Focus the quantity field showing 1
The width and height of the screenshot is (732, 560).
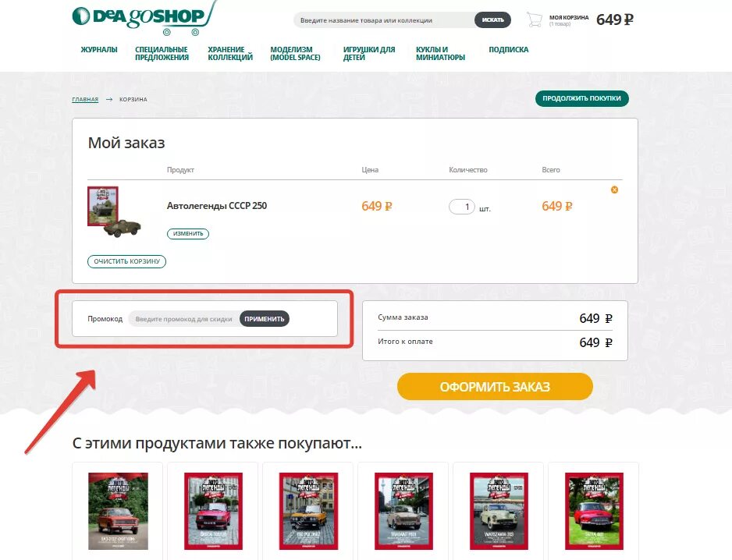[x=462, y=207]
